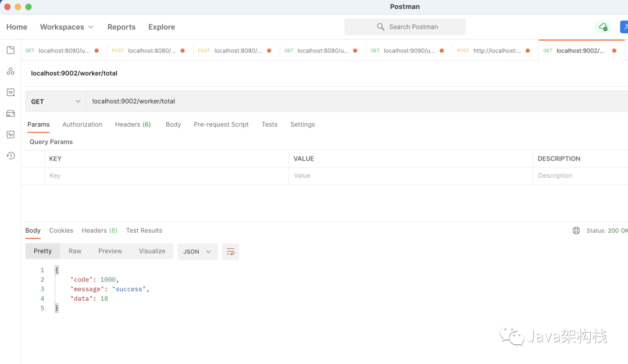This screenshot has width=628, height=364.
Task: Open the Collections sidebar icon
Action: point(10,51)
